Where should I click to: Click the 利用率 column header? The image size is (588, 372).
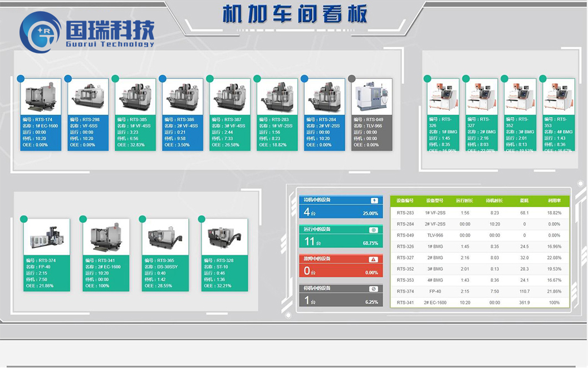pos(553,200)
